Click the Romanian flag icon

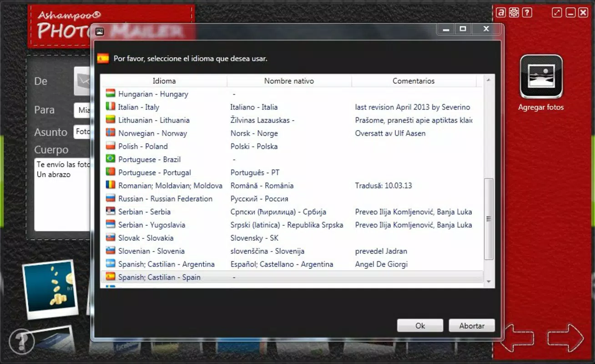tap(111, 186)
